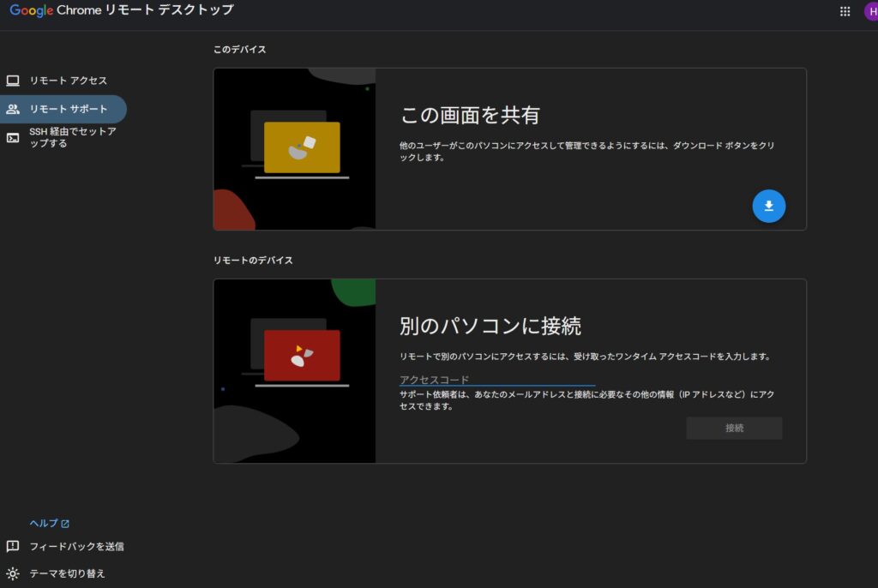The image size is (878, 588).
Task: Click the external link icon beside ヘルプ
Action: 65,524
